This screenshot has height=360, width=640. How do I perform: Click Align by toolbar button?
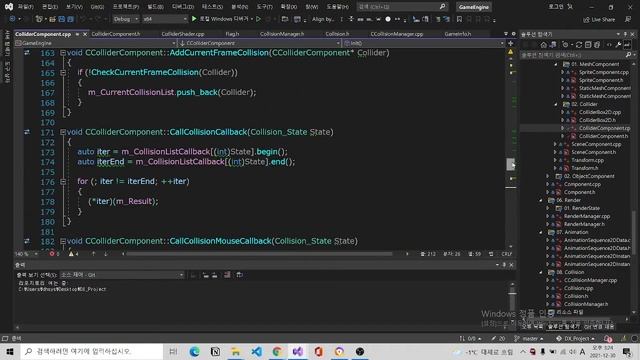tap(323, 19)
